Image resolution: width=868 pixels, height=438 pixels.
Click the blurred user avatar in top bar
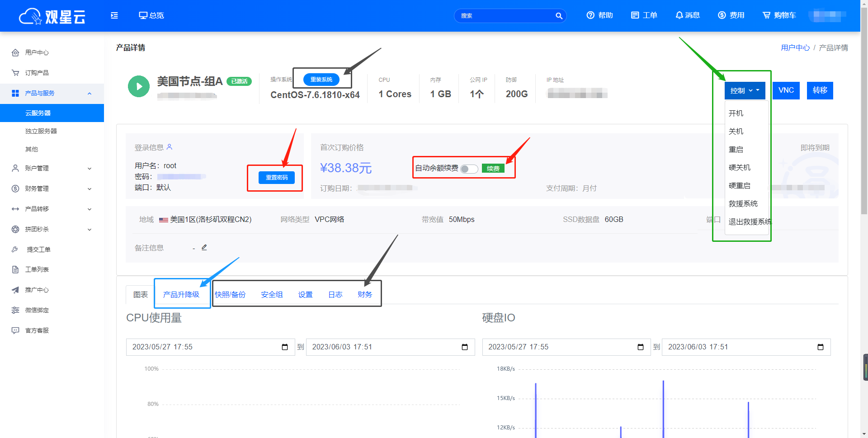[x=827, y=16]
